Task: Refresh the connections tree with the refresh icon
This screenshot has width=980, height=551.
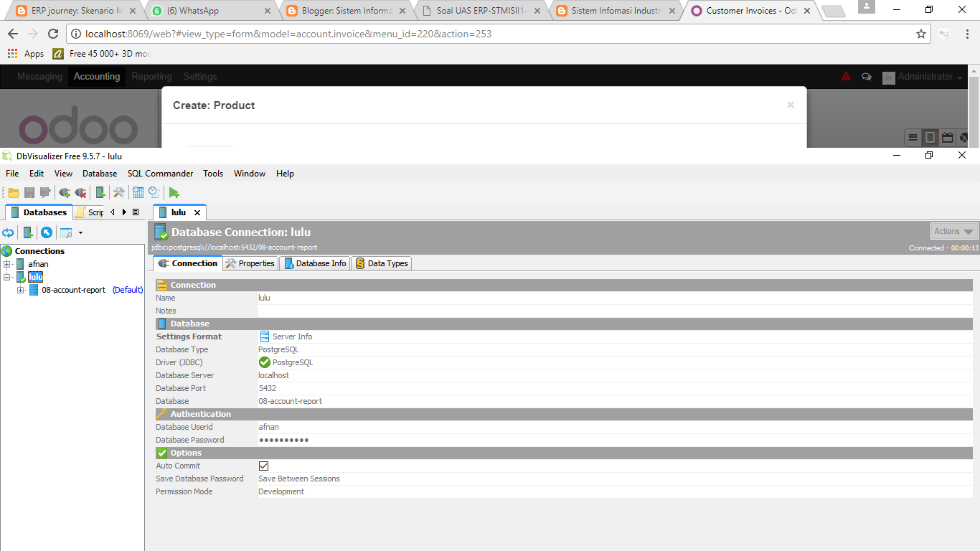Action: coord(8,232)
